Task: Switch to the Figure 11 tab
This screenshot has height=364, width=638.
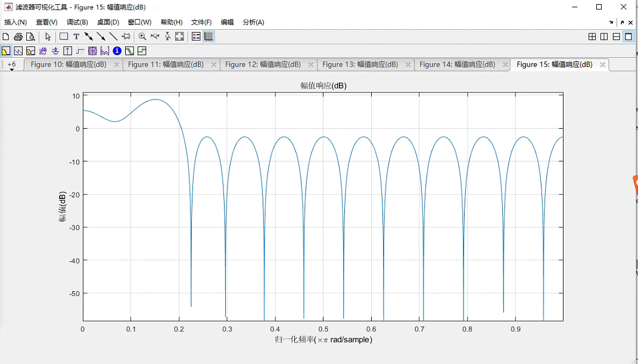Action: pyautogui.click(x=166, y=65)
